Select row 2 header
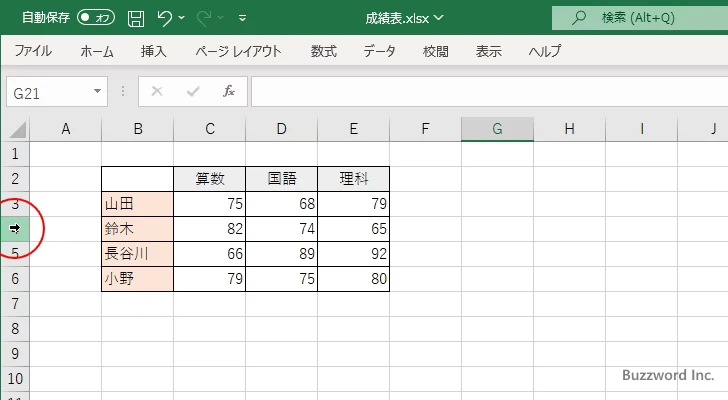Image resolution: width=728 pixels, height=400 pixels. 15,179
